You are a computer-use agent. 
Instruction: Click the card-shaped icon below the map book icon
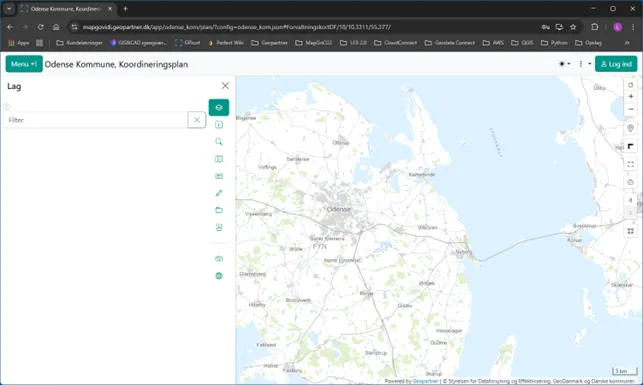(219, 176)
